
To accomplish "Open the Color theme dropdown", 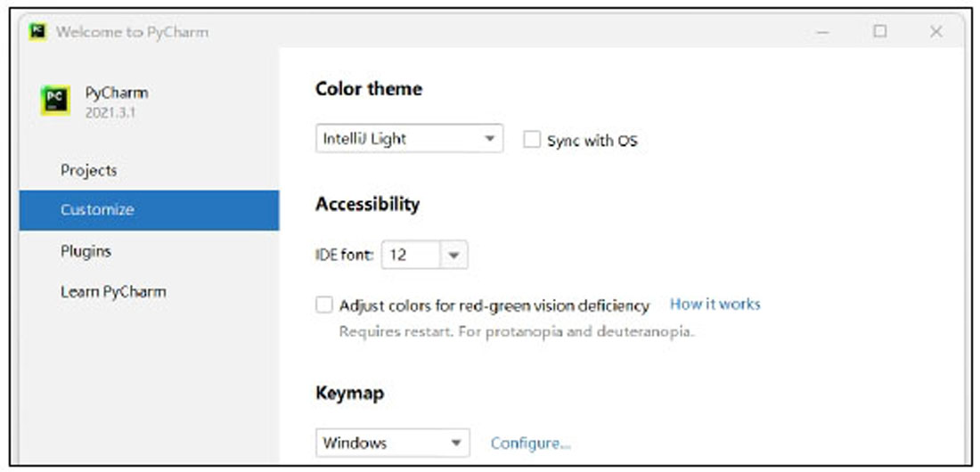I will point(410,139).
